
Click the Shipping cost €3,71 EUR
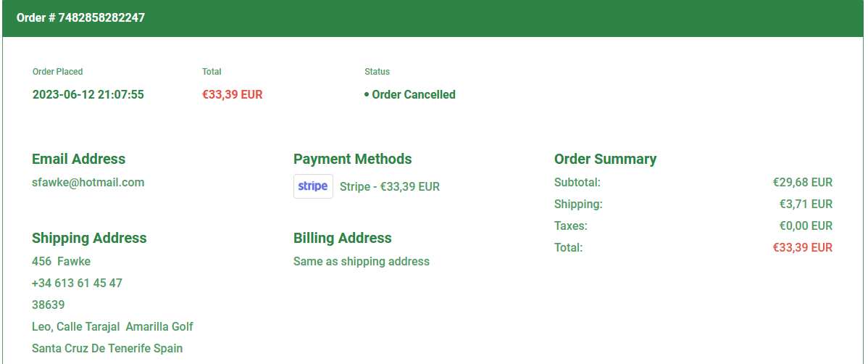click(806, 204)
